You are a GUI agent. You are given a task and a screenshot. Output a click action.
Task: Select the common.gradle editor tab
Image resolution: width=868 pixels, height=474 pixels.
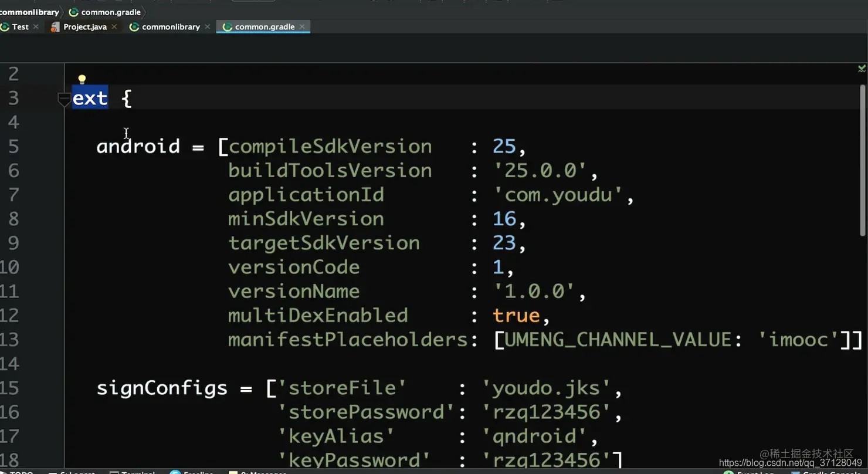[265, 26]
